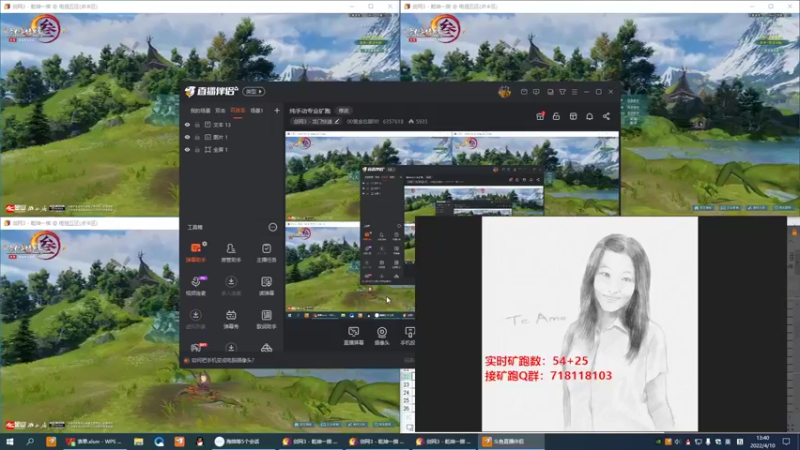
Task: Click the user avatar in title bar
Action: coord(504,92)
